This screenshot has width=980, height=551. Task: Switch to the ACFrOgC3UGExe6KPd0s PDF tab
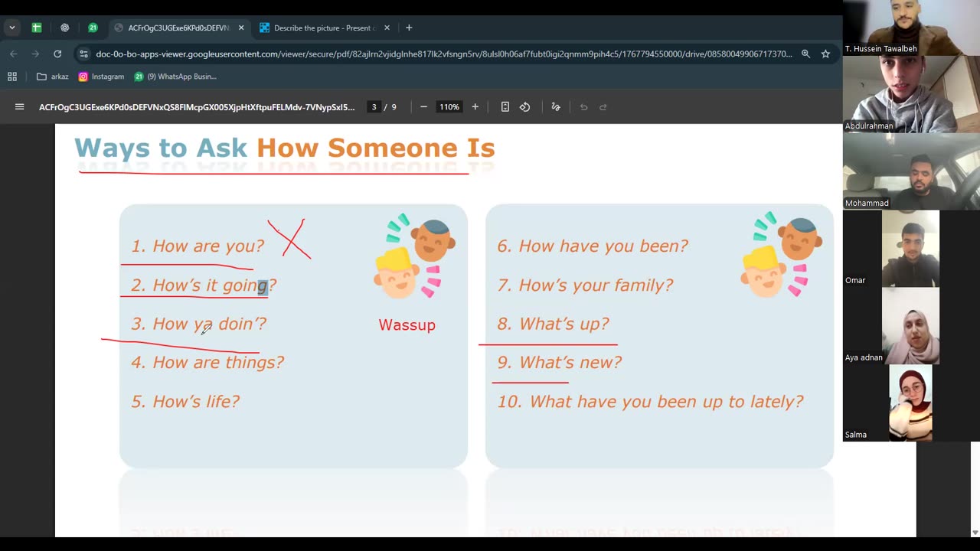coord(179,28)
